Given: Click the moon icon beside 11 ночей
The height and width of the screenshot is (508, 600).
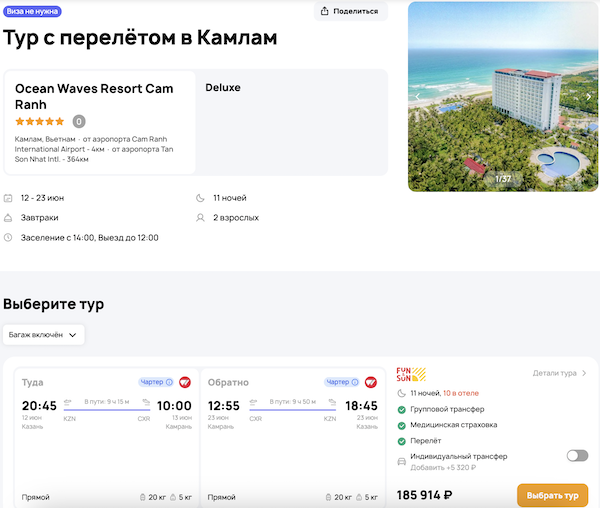Looking at the screenshot, I should pyautogui.click(x=202, y=198).
